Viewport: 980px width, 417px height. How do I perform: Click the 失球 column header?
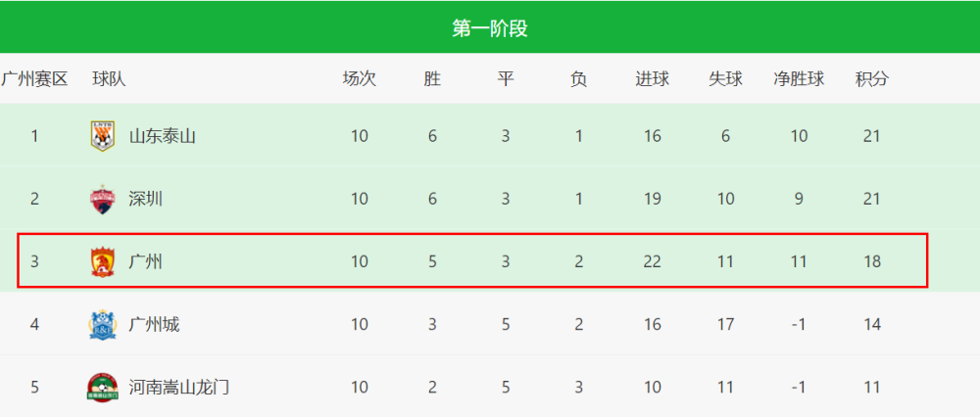pyautogui.click(x=725, y=79)
